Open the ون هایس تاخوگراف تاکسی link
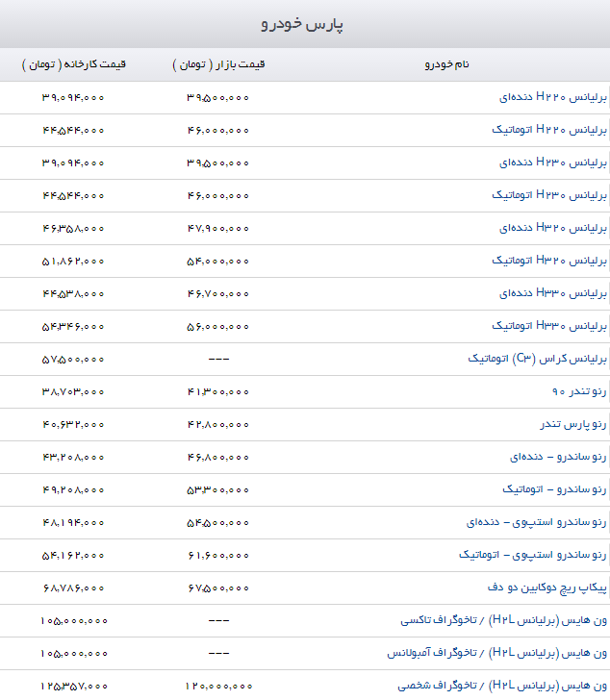Viewport: 610px width, 700px height. (x=504, y=620)
